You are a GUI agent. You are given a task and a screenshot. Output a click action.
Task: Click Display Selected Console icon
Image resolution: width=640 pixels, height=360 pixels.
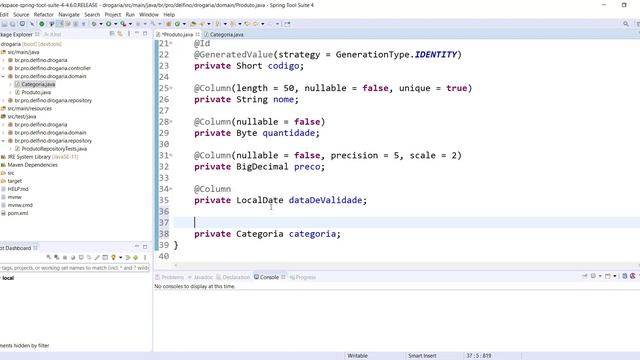(593, 276)
